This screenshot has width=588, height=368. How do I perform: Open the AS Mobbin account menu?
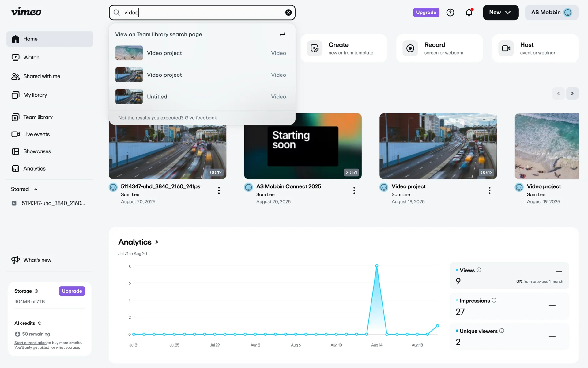click(x=551, y=13)
